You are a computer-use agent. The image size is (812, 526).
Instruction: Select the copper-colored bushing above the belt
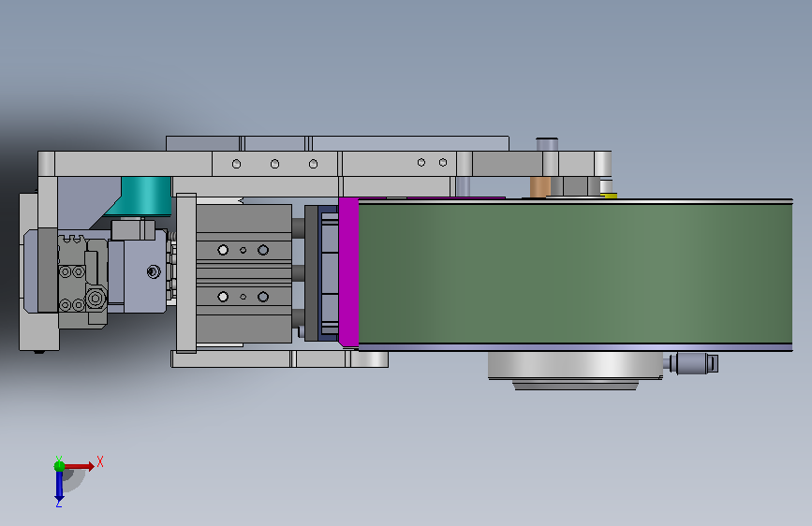tap(539, 187)
